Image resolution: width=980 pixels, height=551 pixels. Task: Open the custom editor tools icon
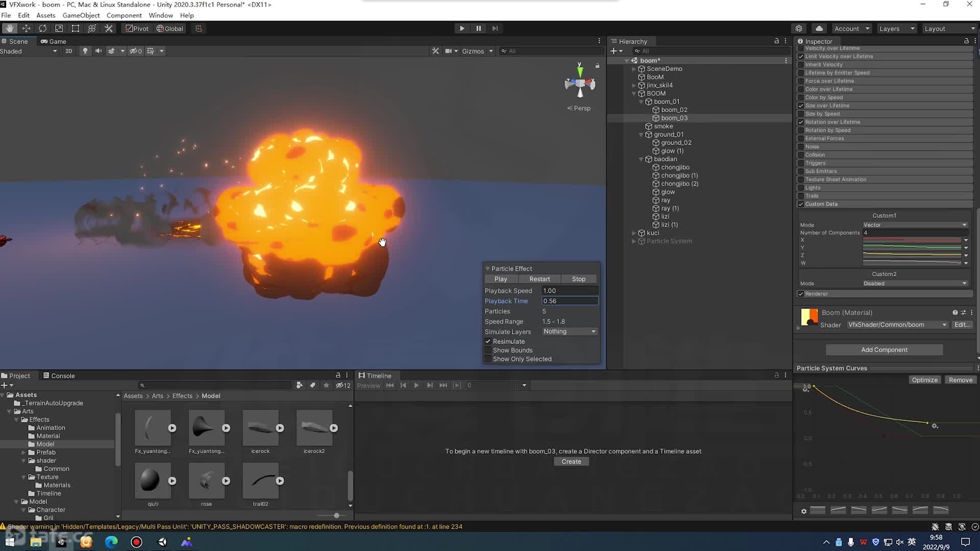[108, 29]
